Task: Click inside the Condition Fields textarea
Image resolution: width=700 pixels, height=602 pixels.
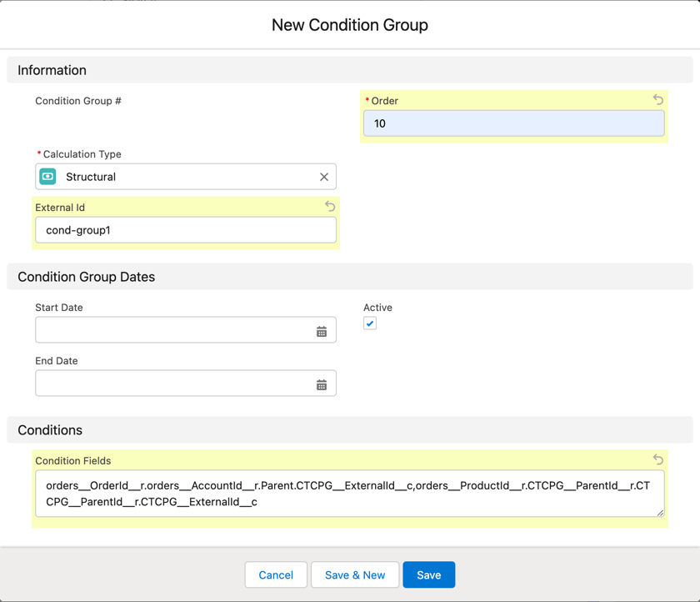Action: point(350,493)
